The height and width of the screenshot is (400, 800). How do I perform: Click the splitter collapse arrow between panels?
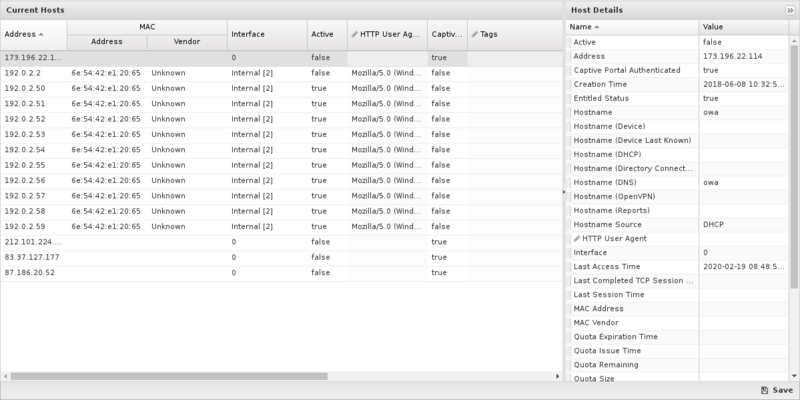(x=563, y=191)
